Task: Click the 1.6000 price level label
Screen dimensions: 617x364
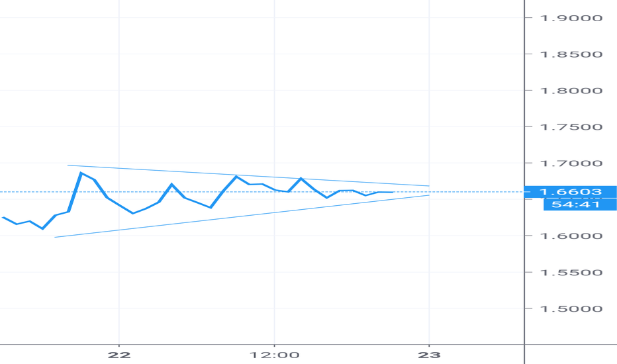Action: coord(571,236)
